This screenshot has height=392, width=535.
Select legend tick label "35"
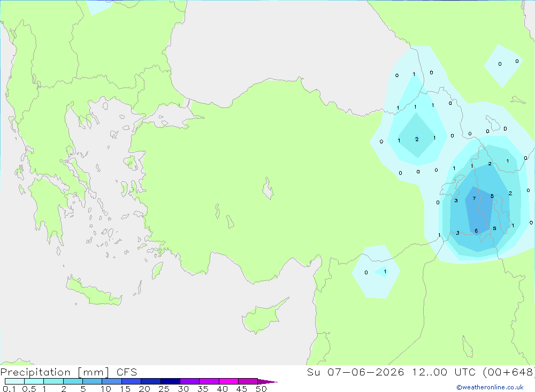pyautogui.click(x=203, y=389)
